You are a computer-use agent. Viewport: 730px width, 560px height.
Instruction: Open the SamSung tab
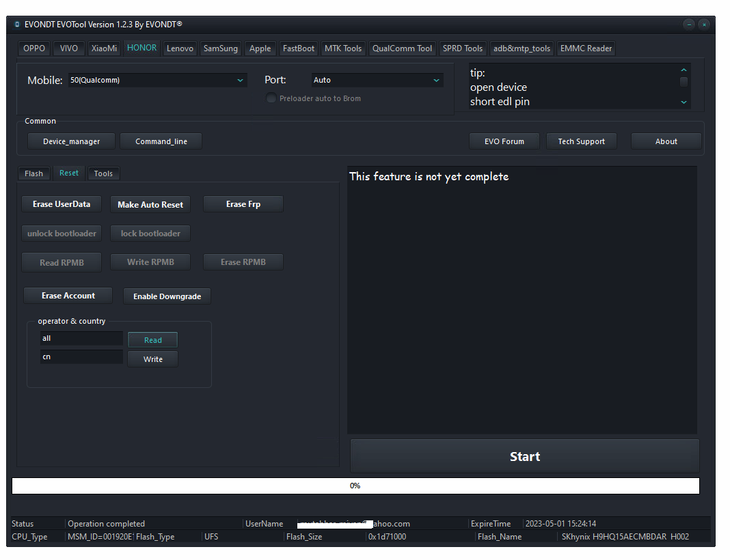tap(221, 48)
